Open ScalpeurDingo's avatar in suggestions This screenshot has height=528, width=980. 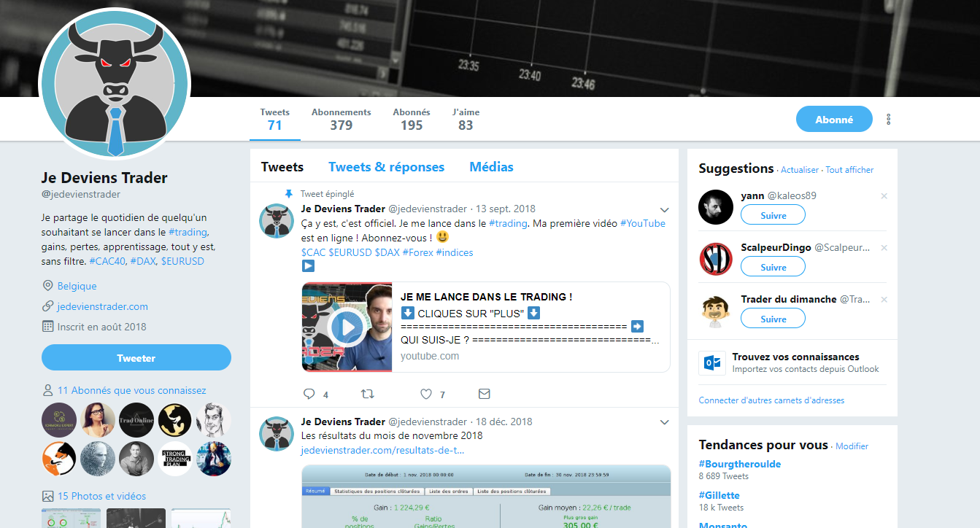point(716,259)
